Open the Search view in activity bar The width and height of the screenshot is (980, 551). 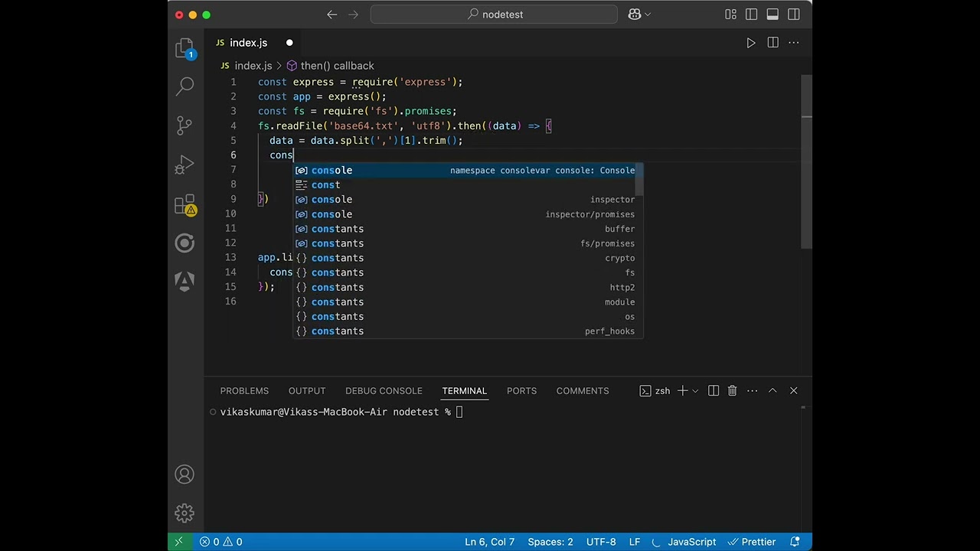click(185, 86)
